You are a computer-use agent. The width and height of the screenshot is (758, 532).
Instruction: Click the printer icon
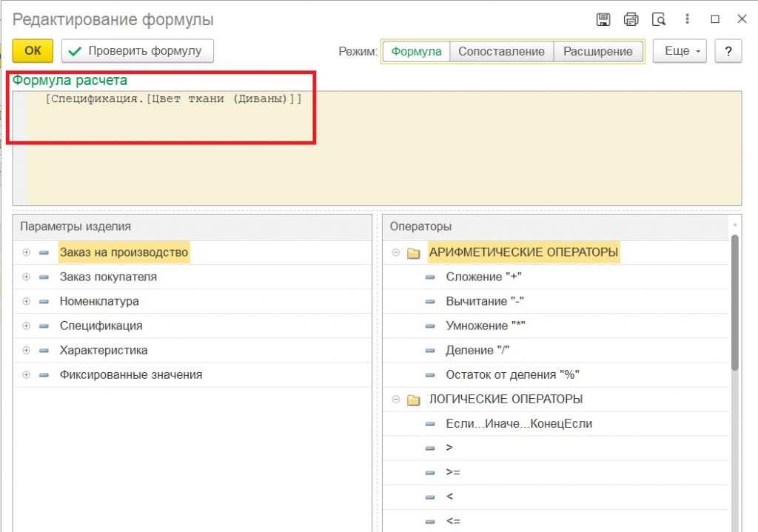click(631, 19)
